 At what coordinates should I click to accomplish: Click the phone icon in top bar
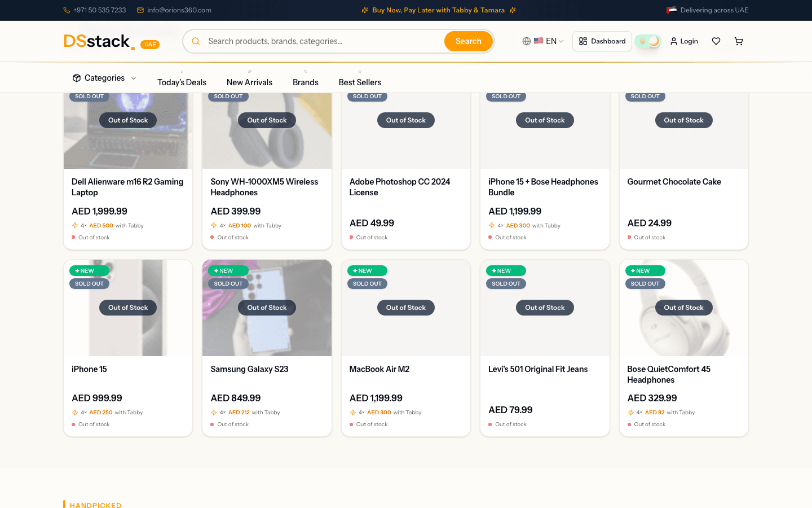(x=67, y=10)
